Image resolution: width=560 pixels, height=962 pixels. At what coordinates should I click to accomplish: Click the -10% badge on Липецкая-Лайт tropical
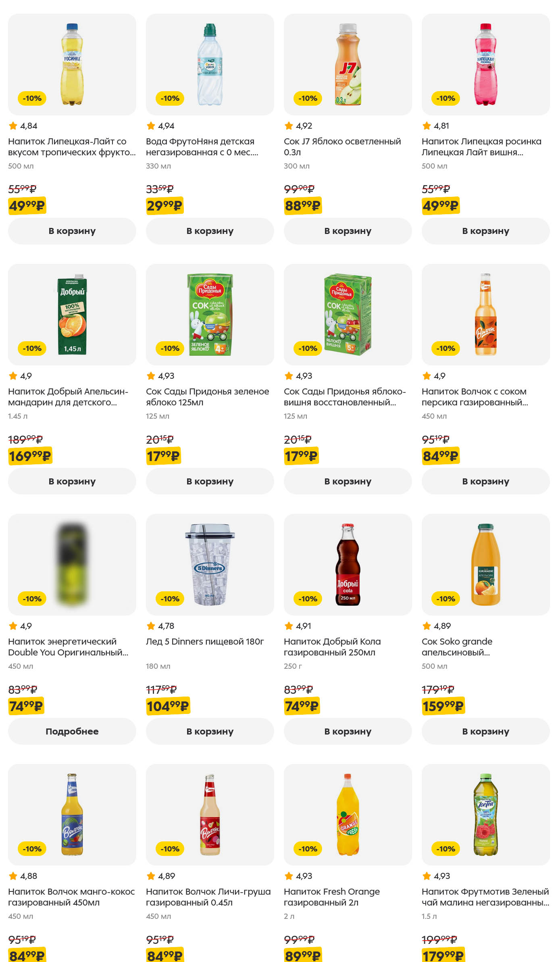click(x=32, y=98)
